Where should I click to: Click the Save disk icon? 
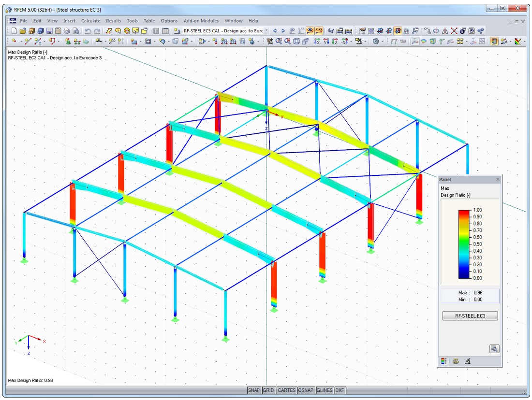[x=49, y=31]
